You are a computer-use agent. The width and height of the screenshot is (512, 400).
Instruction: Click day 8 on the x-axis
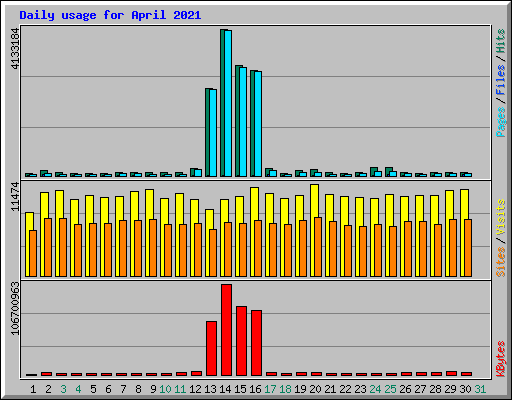pos(138,389)
